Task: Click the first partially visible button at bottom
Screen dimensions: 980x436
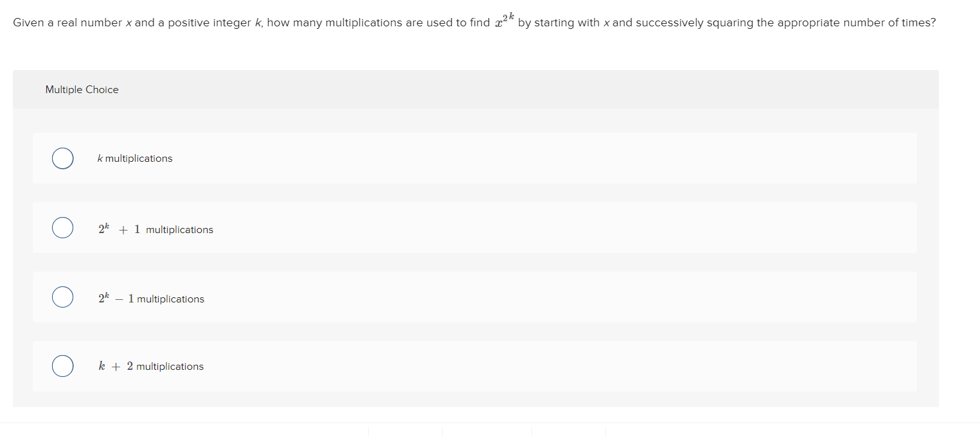Action: click(405, 432)
